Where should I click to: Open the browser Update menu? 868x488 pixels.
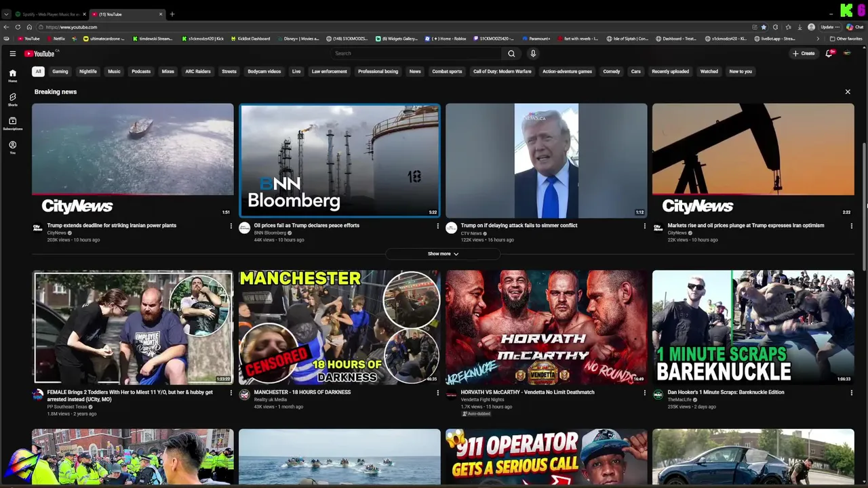pyautogui.click(x=829, y=27)
